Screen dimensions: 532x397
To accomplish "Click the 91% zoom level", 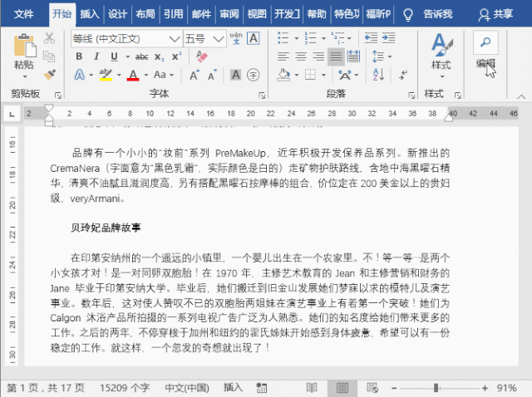I will [x=506, y=388].
